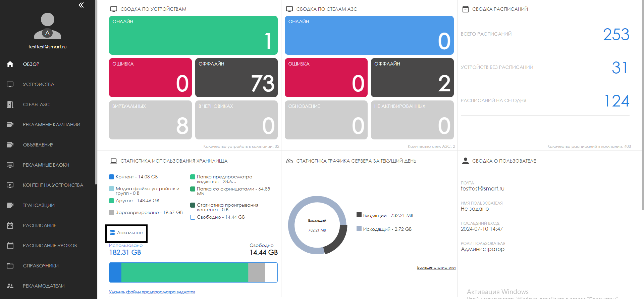Click the sidebar vertical scrollbar
The width and height of the screenshot is (644, 299).
point(96,92)
